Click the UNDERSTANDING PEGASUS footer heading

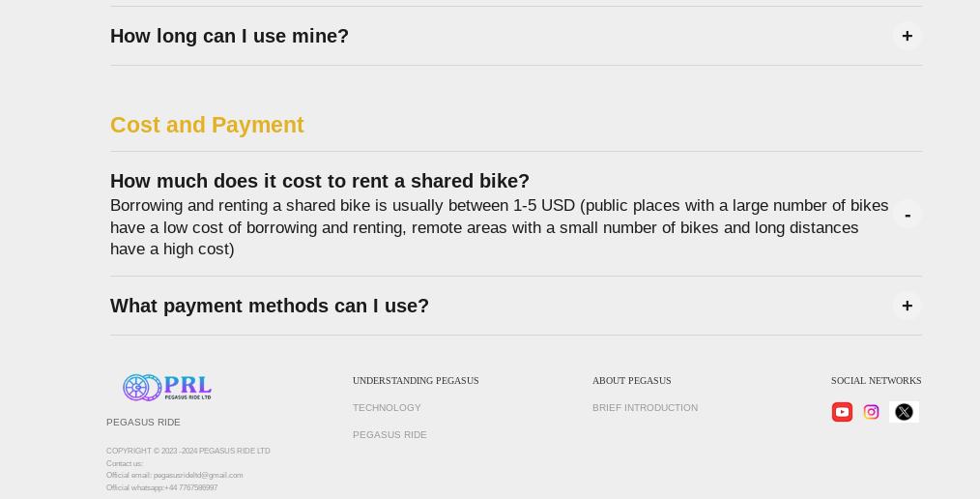[416, 381]
